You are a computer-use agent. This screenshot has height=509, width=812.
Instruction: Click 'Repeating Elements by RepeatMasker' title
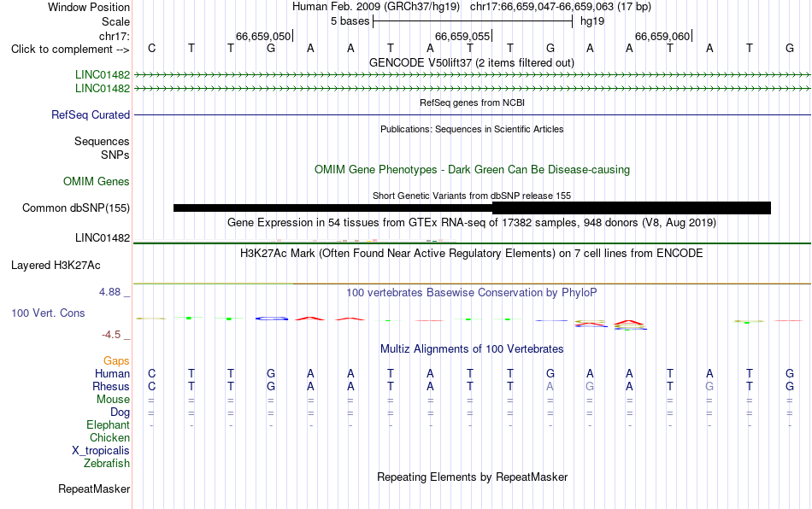click(x=473, y=477)
